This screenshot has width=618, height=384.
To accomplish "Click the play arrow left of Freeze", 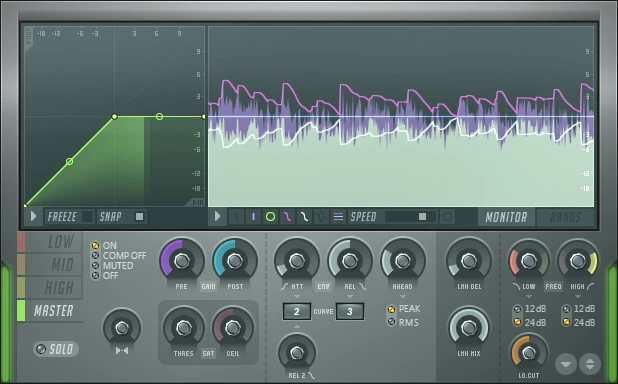I will pyautogui.click(x=33, y=216).
